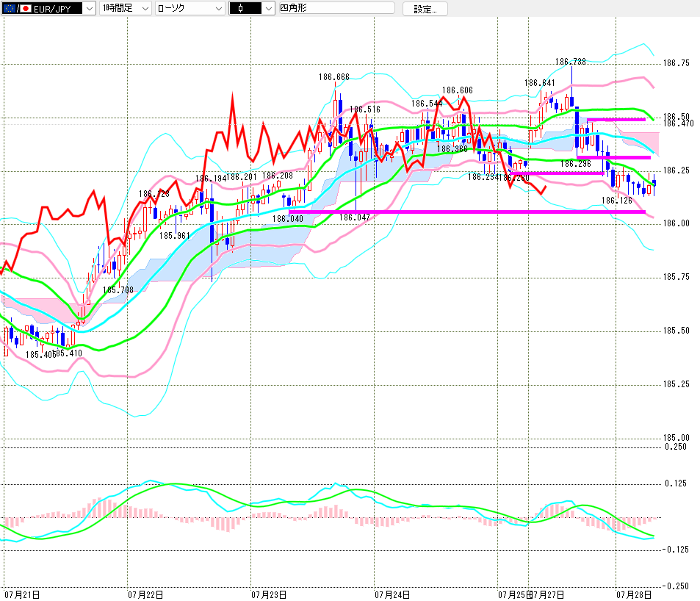Click the EU flag icon in pair selector
This screenshot has height=601, width=700.
tap(9, 9)
